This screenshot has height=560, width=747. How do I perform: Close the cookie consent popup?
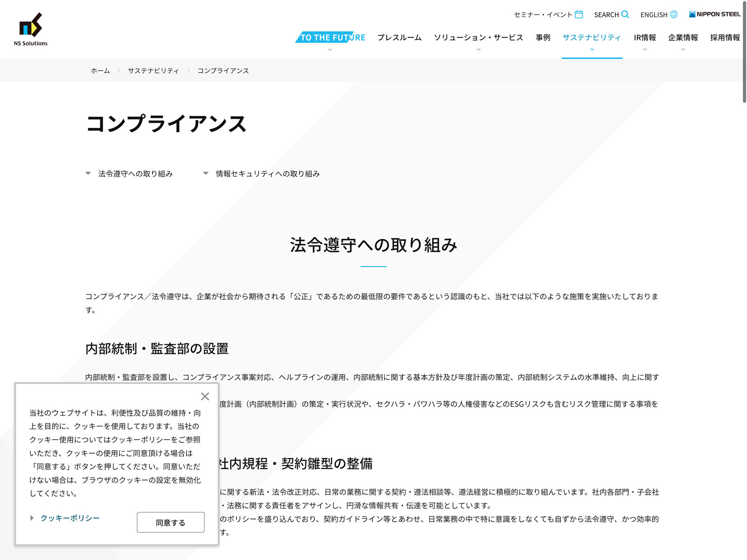(x=205, y=396)
